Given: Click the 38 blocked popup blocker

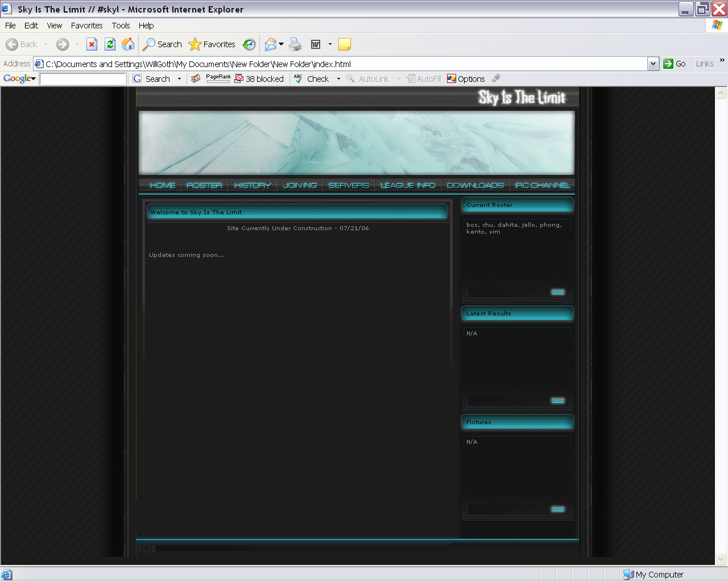Looking at the screenshot, I should 259,79.
